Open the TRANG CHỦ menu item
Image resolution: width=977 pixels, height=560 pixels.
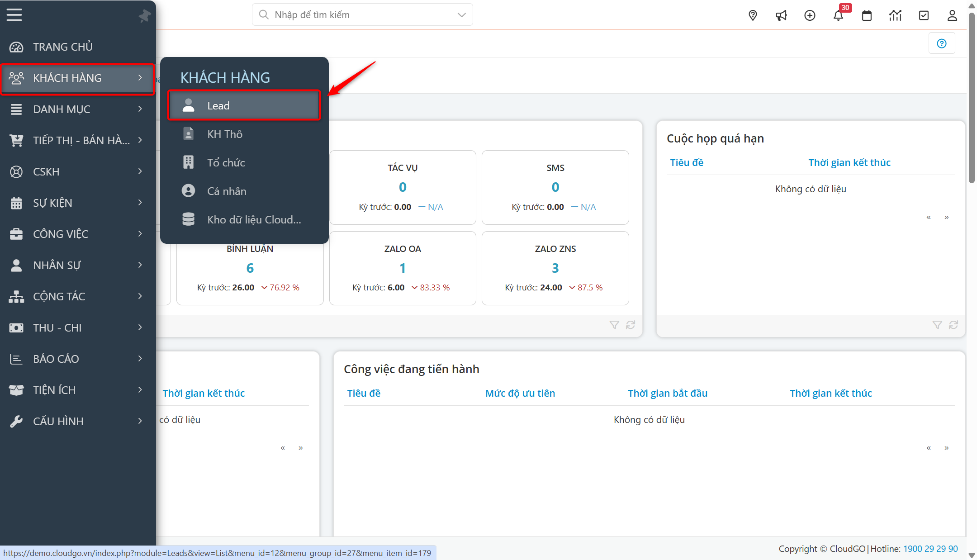click(63, 47)
